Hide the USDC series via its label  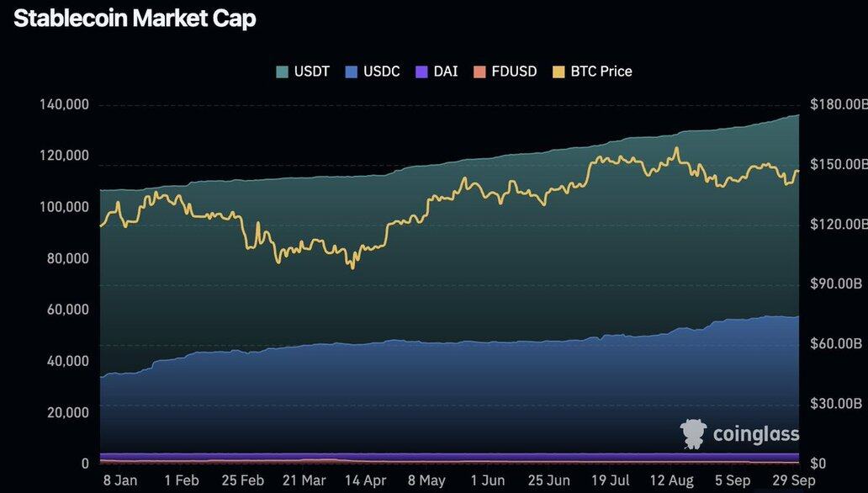pos(382,72)
